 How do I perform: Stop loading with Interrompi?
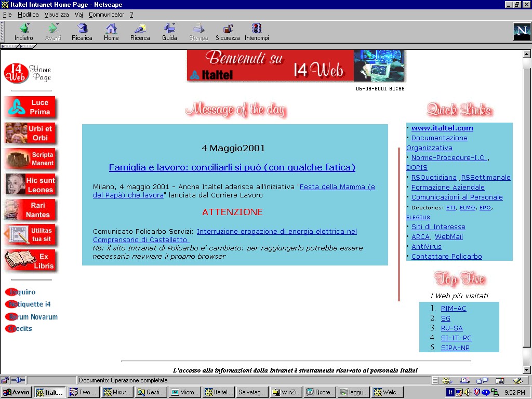coord(257,32)
